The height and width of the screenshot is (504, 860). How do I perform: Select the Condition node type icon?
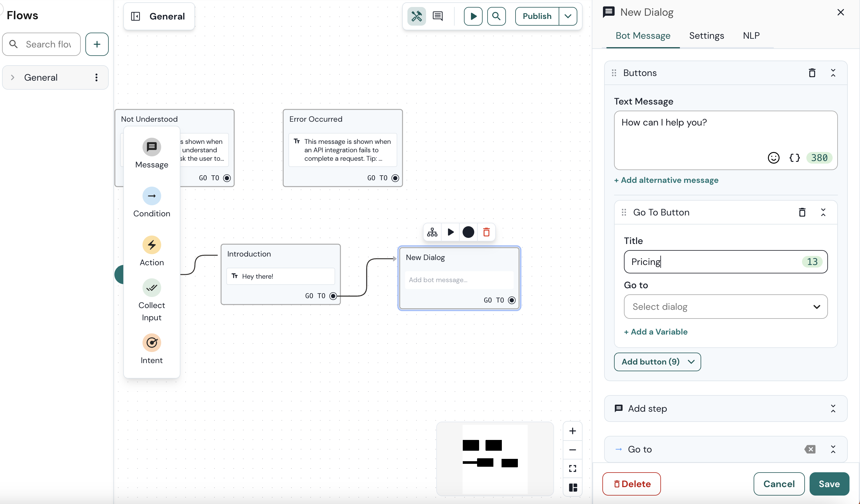(152, 196)
